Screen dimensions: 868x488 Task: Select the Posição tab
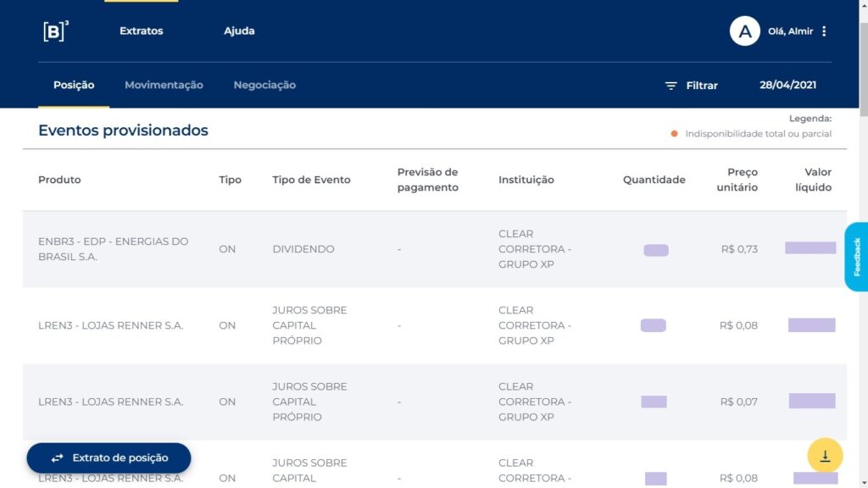click(x=74, y=85)
